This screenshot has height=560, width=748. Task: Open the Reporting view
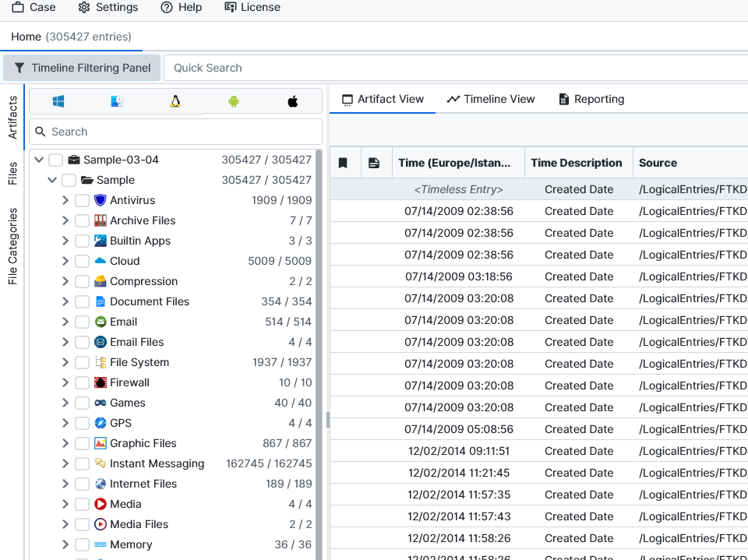591,99
